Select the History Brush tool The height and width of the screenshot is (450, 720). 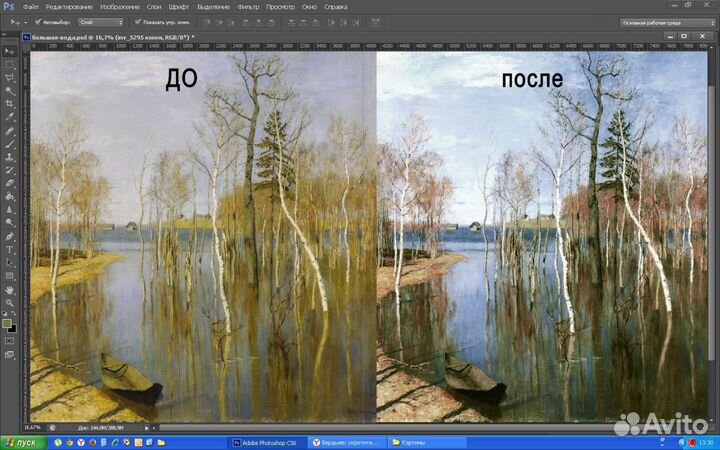pos(9,170)
